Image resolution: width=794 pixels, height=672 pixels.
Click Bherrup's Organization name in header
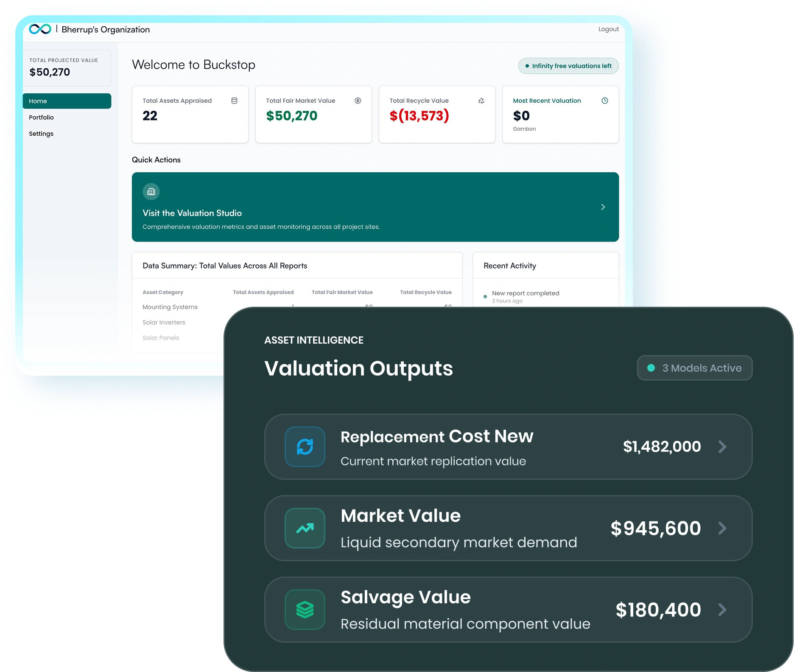(x=106, y=29)
